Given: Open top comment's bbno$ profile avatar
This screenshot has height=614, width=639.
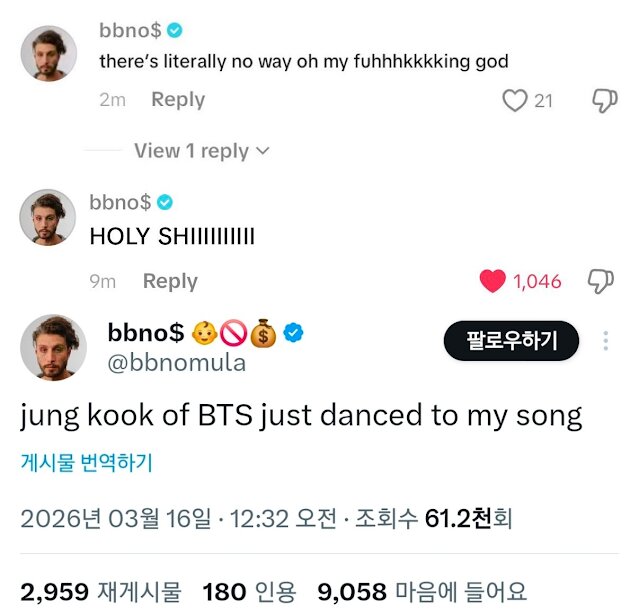Looking at the screenshot, I should pos(49,54).
